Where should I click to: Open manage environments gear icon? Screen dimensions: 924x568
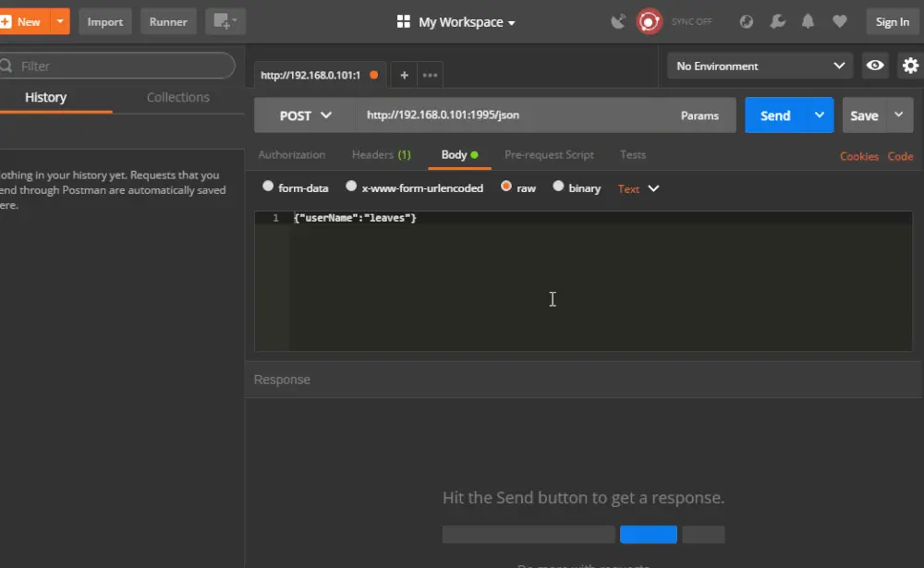(910, 66)
